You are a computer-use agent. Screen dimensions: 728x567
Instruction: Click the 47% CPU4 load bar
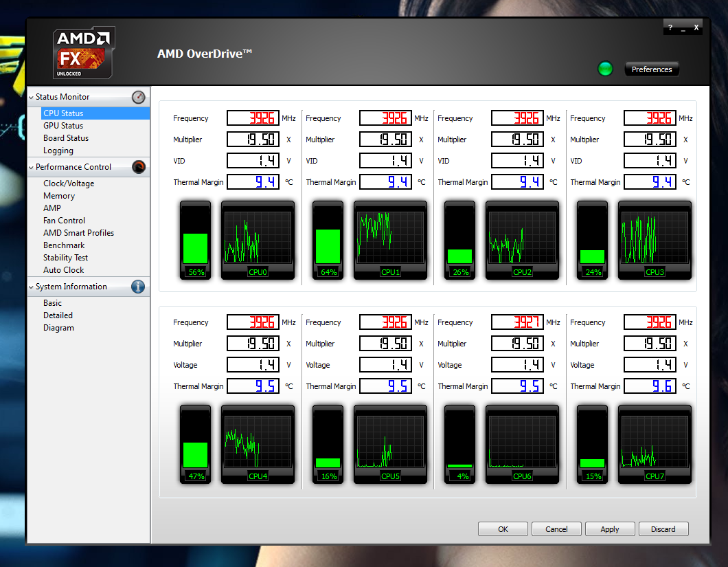click(196, 444)
